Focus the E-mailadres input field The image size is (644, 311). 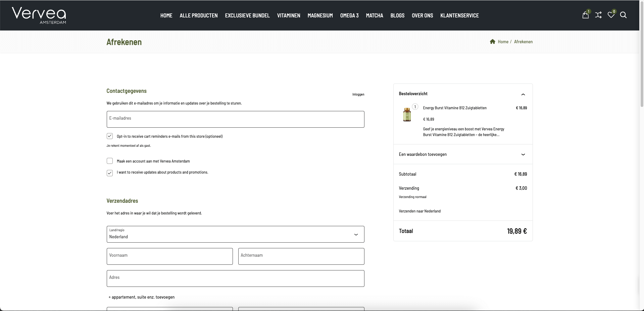pos(235,119)
